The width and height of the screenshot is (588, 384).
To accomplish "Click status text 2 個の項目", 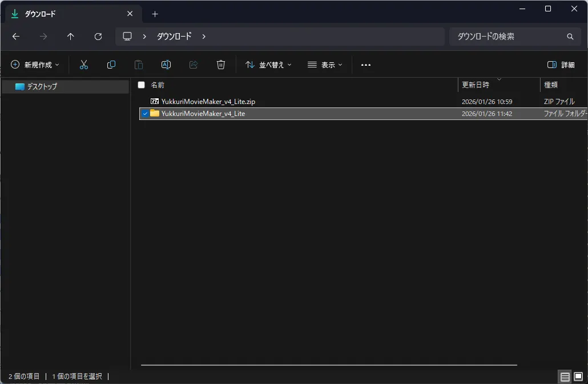I will coord(24,376).
